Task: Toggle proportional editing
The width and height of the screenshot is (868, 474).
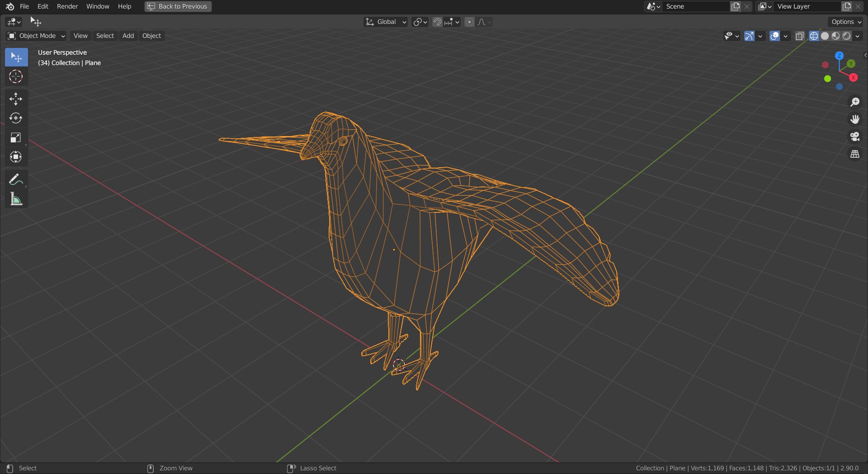Action: point(469,22)
